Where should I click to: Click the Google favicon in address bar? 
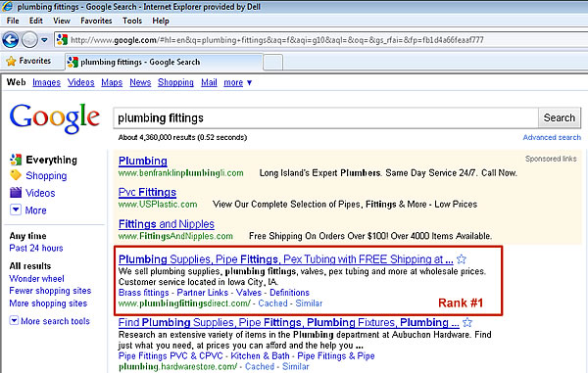click(63, 40)
